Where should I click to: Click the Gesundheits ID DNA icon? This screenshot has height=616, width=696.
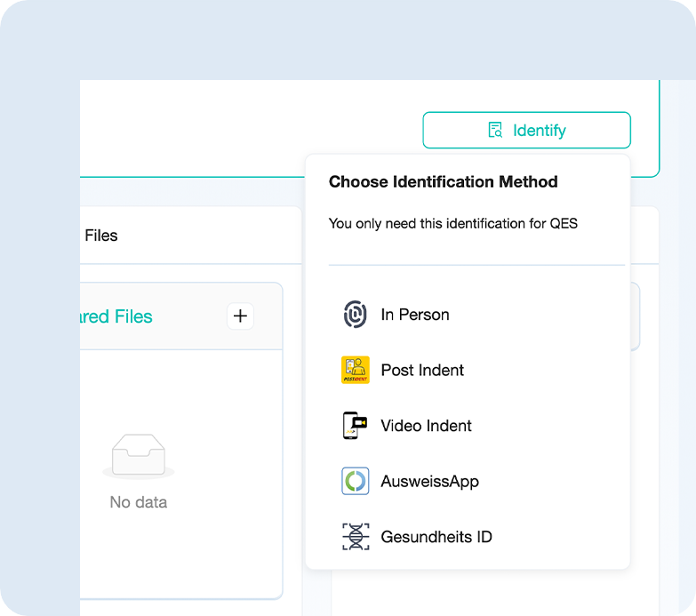(x=355, y=537)
